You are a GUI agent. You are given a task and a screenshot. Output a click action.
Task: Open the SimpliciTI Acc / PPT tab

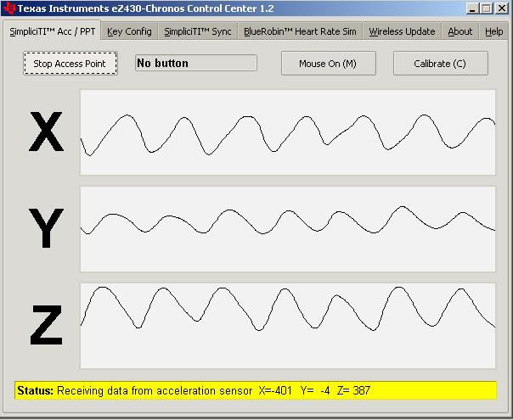click(x=52, y=31)
